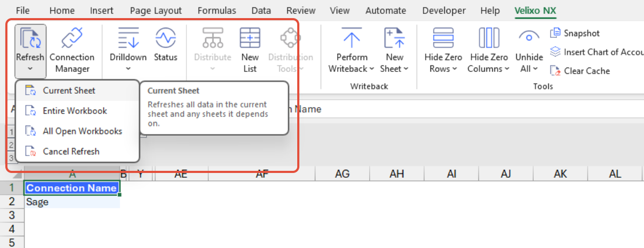Screen dimensions: 644x248
Task: Open the Status tool
Action: coord(166,45)
